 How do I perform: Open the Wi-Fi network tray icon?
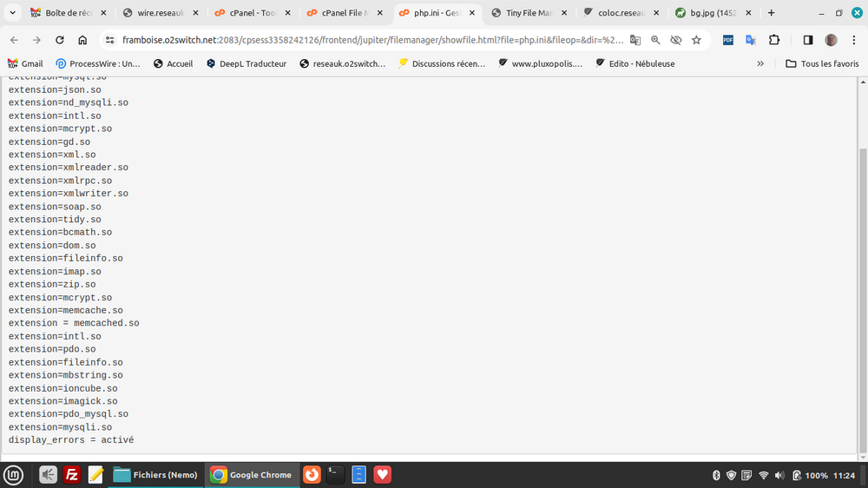(763, 475)
